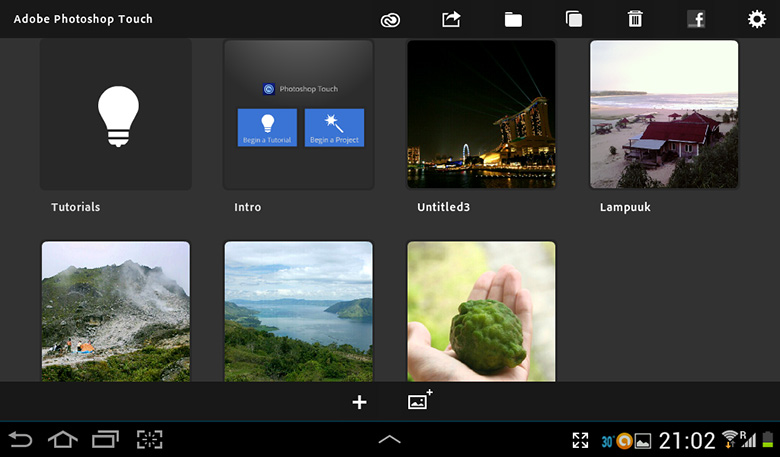Viewport: 780px width, 457px height.
Task: Tap the 21:02 clock
Action: click(x=687, y=440)
